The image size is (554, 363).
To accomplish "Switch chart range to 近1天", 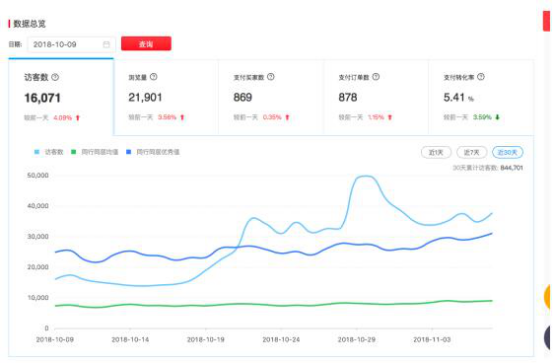I will click(x=436, y=152).
